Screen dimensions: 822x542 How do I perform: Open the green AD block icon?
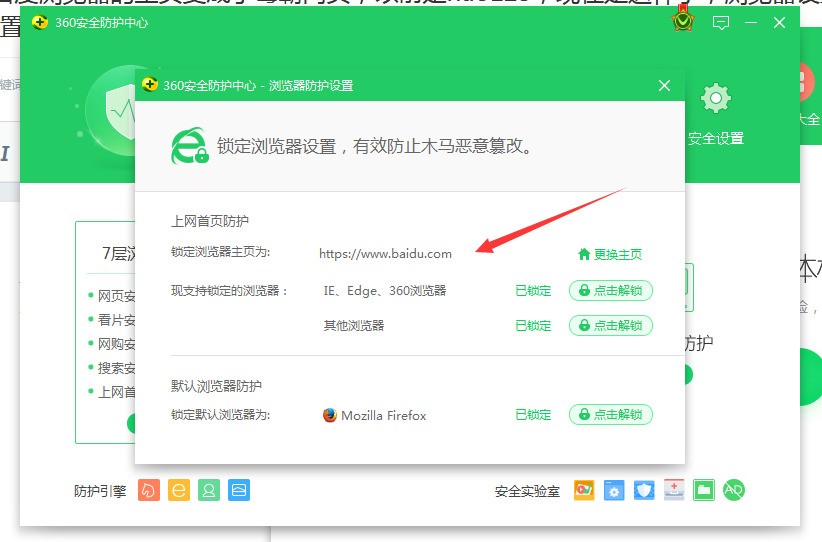(x=733, y=490)
